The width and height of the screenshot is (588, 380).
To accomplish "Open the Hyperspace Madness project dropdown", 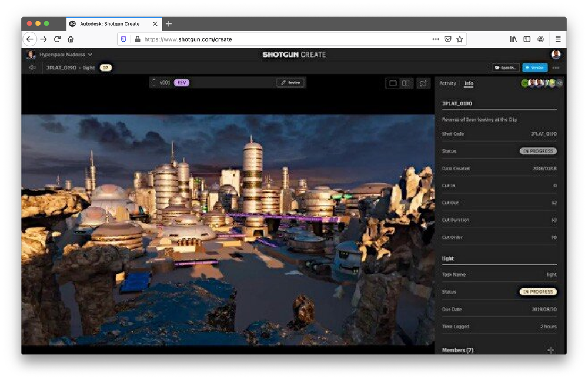I will 66,55.
